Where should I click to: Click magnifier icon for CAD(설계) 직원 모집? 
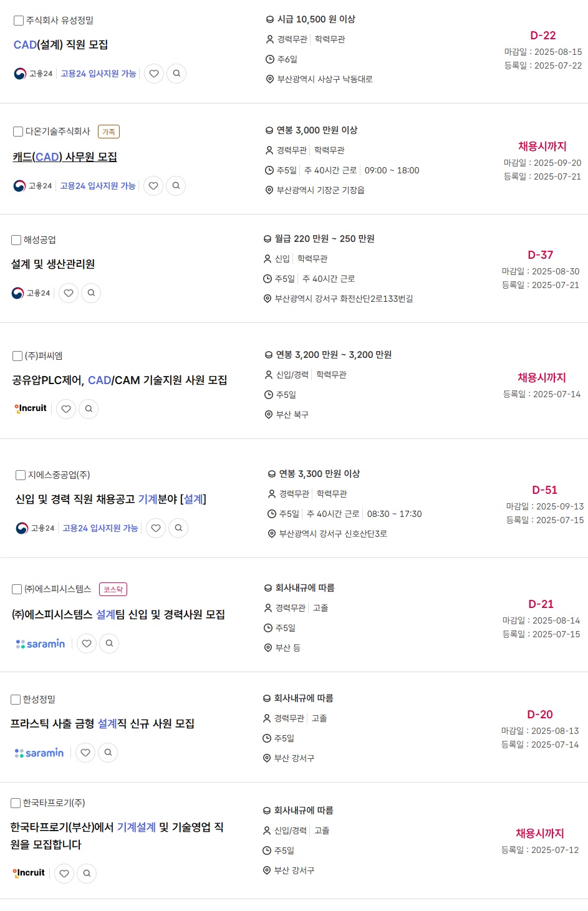[x=176, y=74]
